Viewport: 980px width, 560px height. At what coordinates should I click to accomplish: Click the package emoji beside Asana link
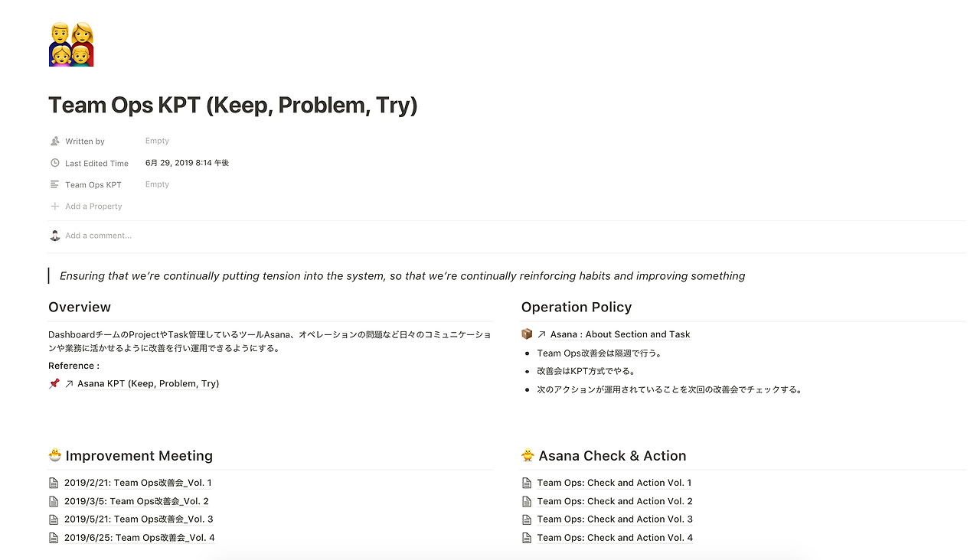tap(527, 334)
